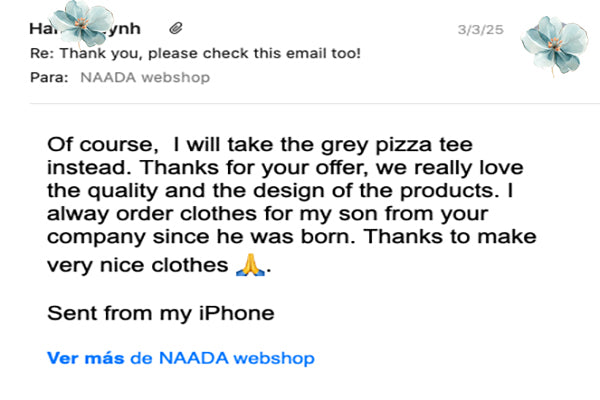Screen dimensions: 600x400
Task: Click the divider line below the header
Action: tap(300, 103)
